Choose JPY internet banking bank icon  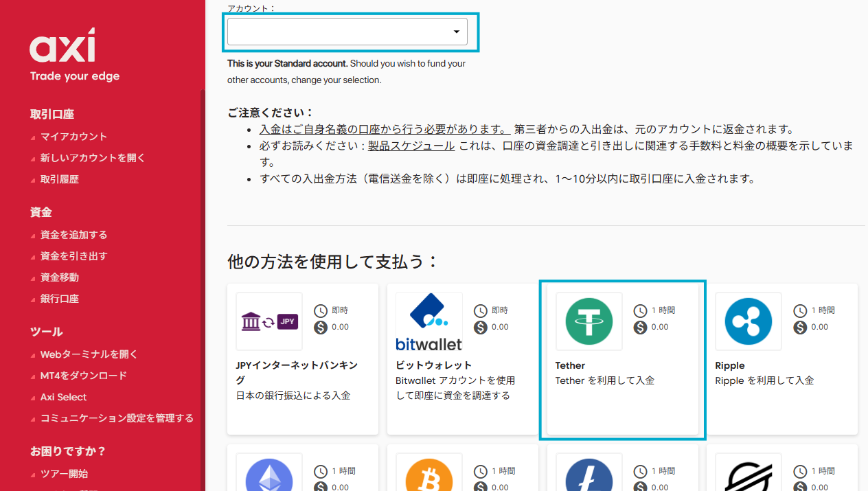click(269, 321)
